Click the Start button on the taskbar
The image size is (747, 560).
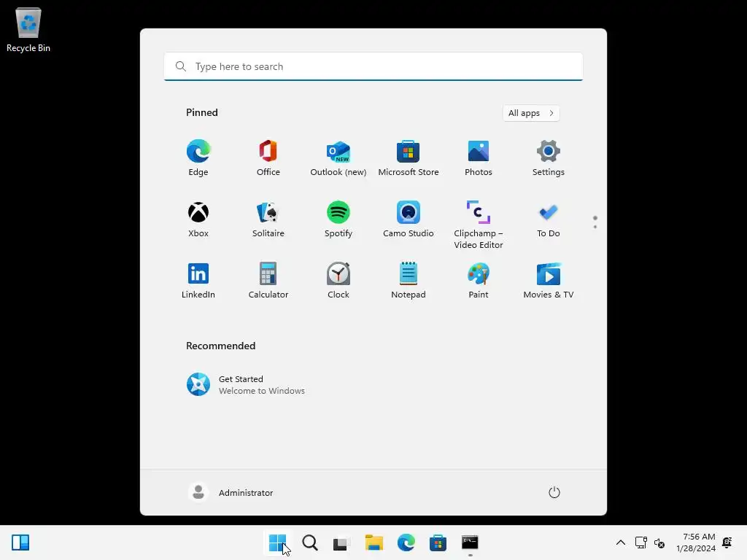(278, 542)
